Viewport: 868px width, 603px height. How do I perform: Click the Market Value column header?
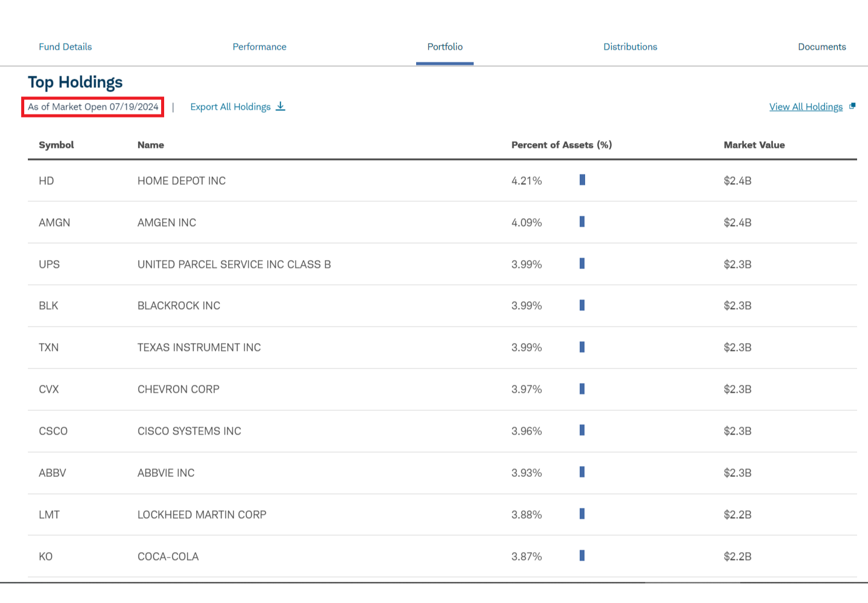tap(754, 145)
